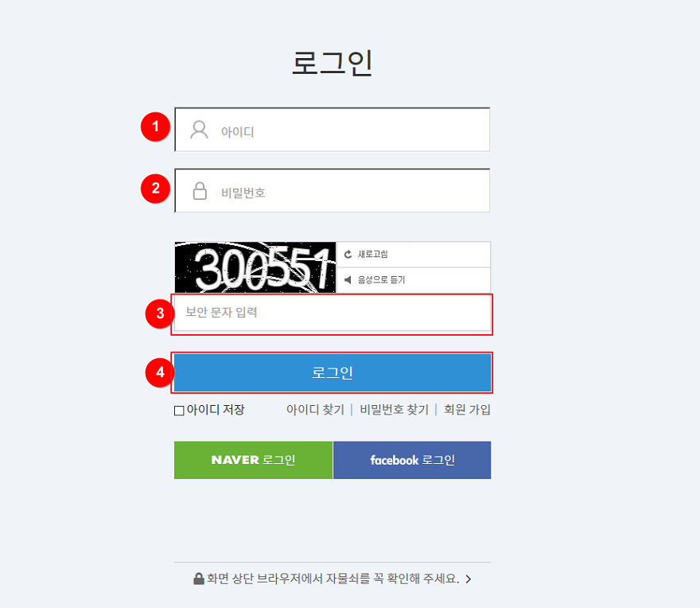Enable the 아이디 저장 checkbox
This screenshot has width=700, height=608.
coord(179,411)
